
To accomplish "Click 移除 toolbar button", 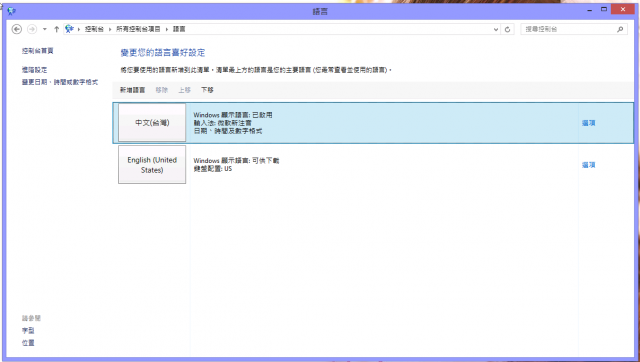I will click(162, 90).
